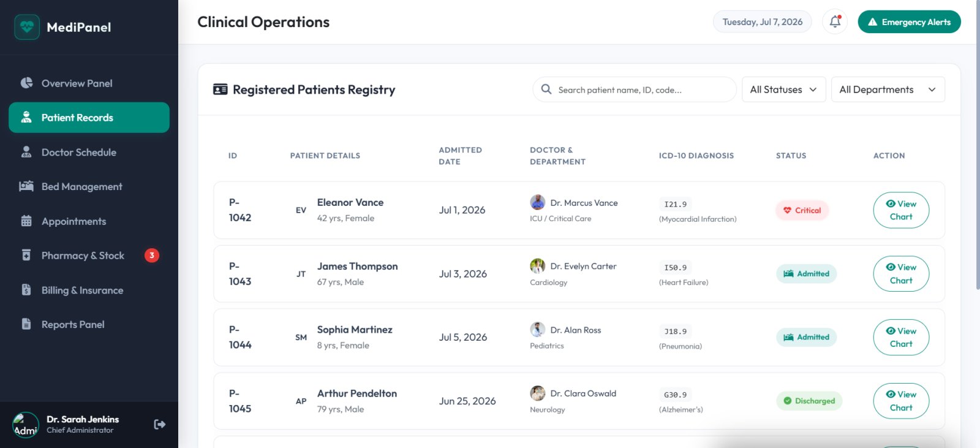View chart for Eleanor Vance

coord(901,210)
